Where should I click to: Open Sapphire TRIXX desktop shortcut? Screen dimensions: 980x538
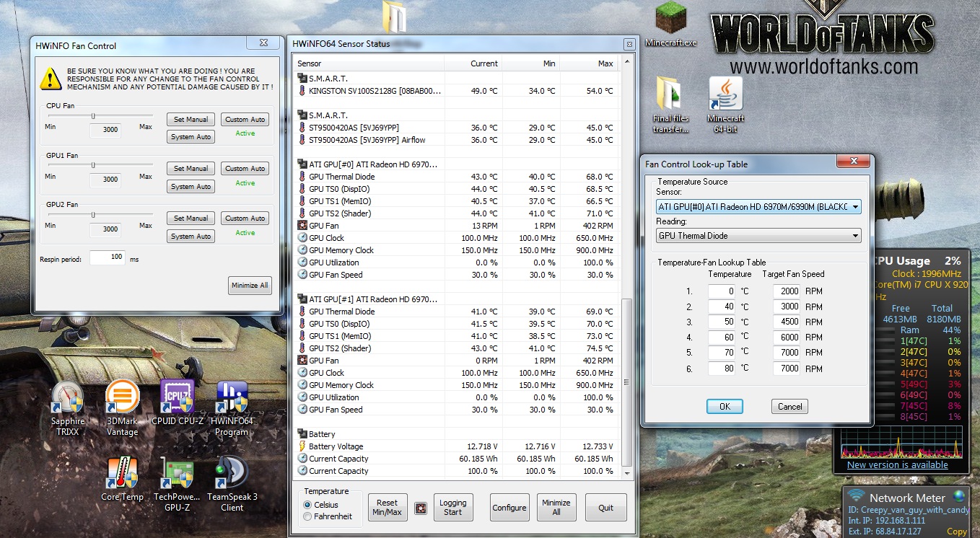tap(68, 407)
